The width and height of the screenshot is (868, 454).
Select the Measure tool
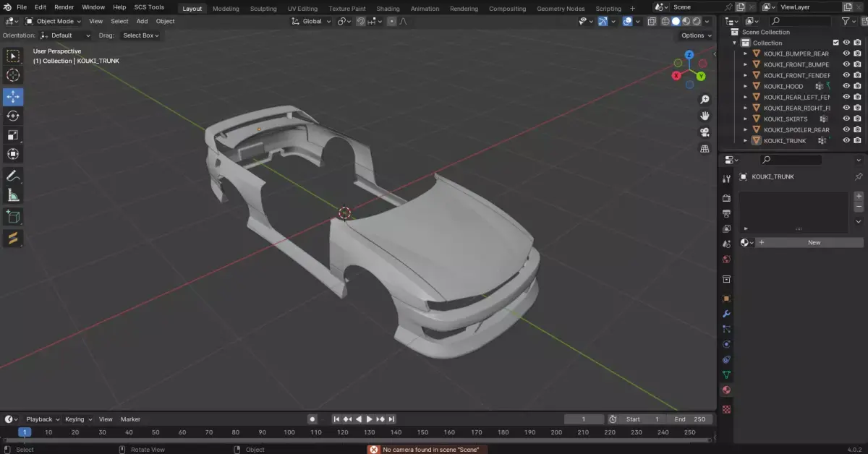pyautogui.click(x=13, y=195)
